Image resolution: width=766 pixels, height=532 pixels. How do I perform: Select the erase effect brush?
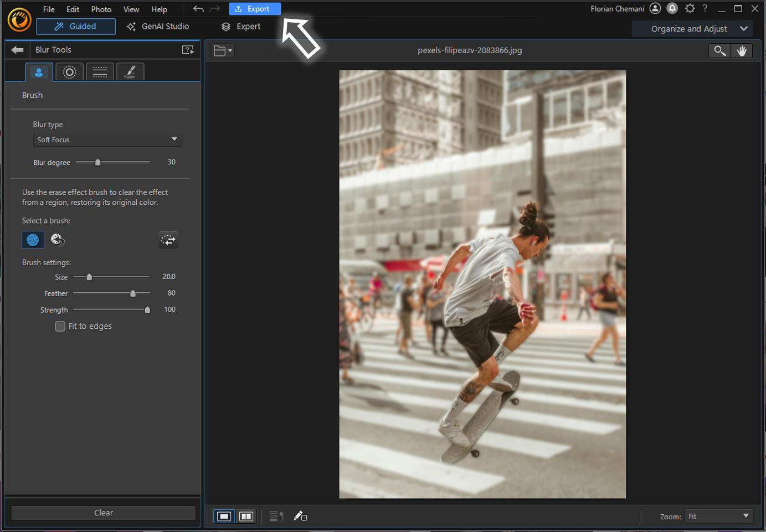click(x=58, y=240)
